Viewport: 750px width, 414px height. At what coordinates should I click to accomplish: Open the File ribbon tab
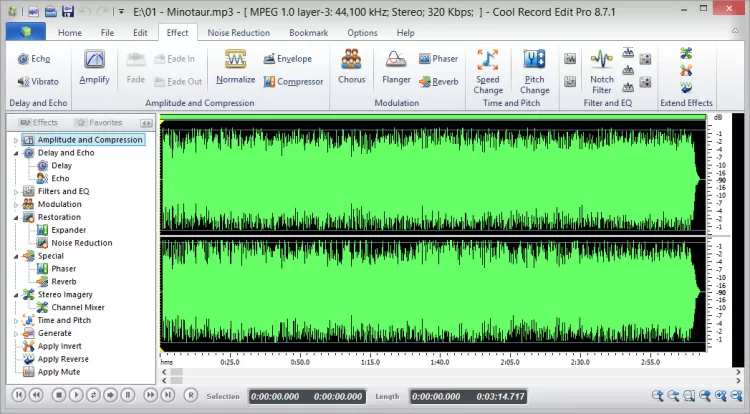107,33
